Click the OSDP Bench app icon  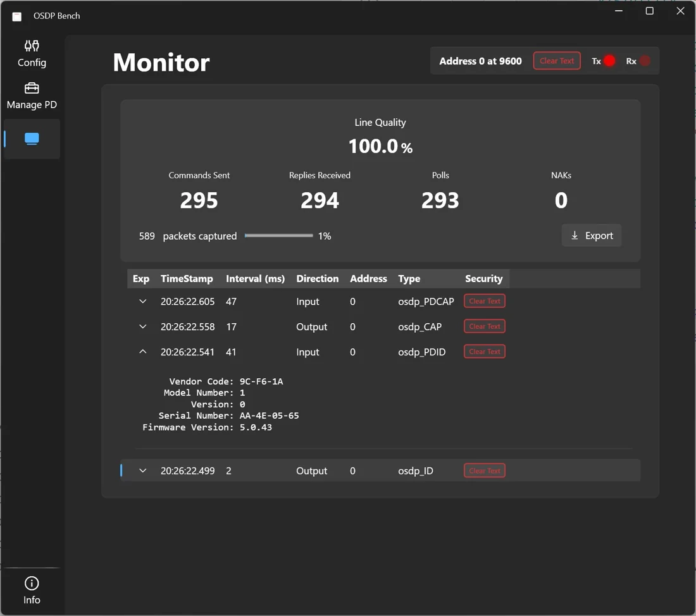pos(17,16)
